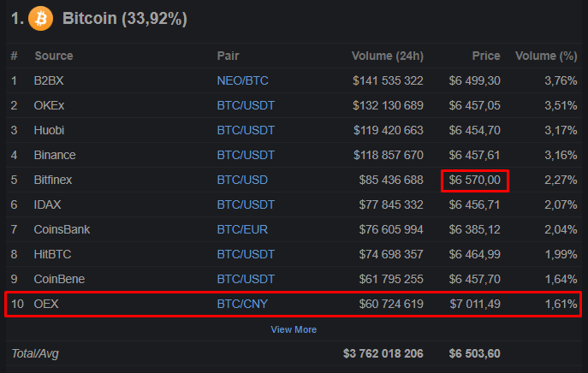The width and height of the screenshot is (588, 373).
Task: Open Huobi BTC/USDT pair link
Action: pyautogui.click(x=246, y=130)
